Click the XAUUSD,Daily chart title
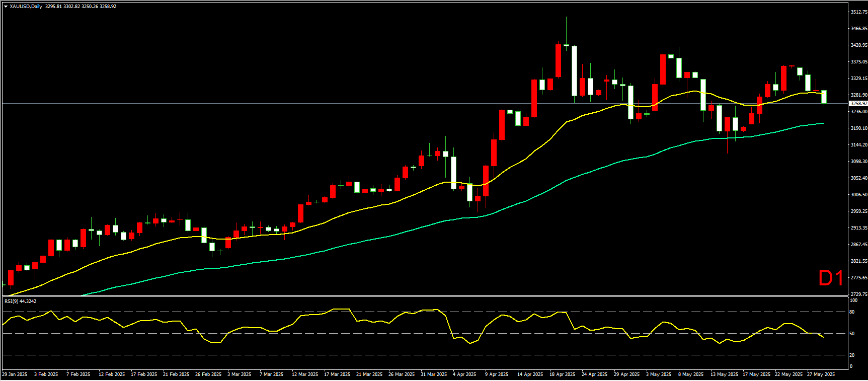This screenshot has width=868, height=381. pyautogui.click(x=26, y=7)
